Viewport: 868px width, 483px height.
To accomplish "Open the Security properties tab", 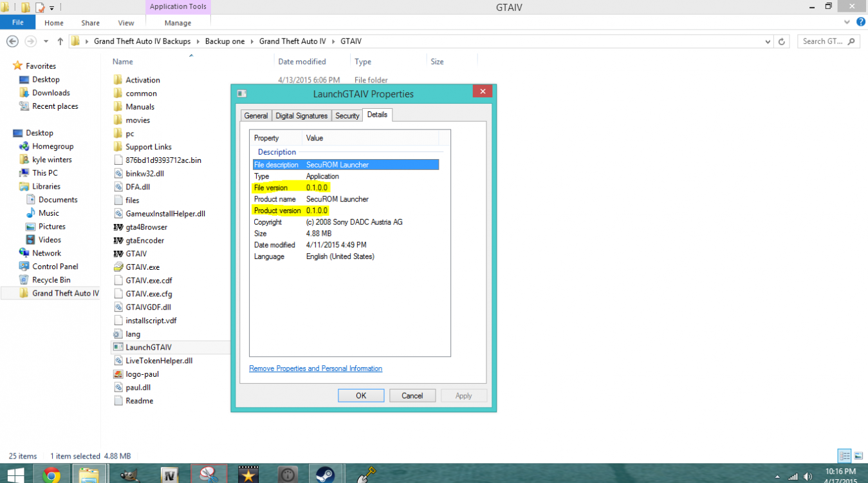I will pyautogui.click(x=347, y=116).
